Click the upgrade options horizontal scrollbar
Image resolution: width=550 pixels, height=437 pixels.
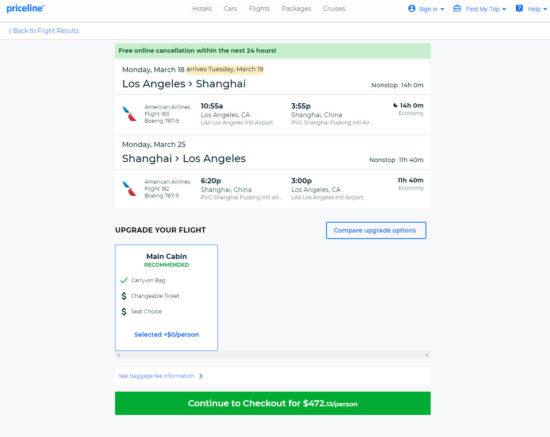(x=273, y=355)
